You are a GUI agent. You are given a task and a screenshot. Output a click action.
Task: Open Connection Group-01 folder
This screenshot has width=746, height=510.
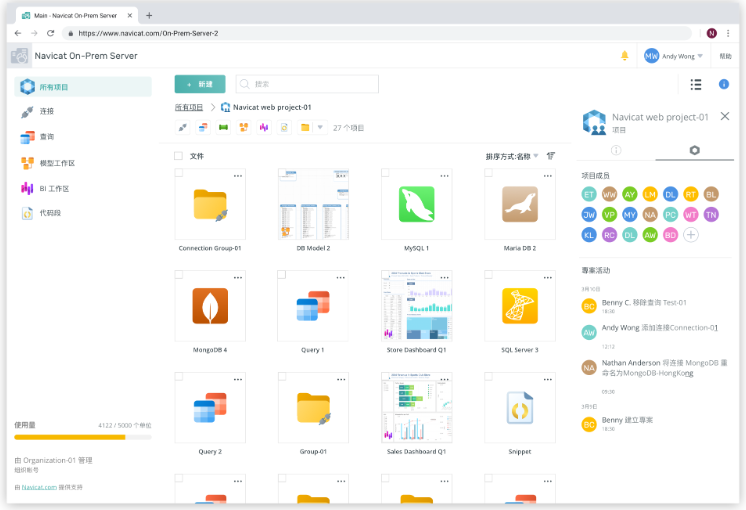(x=210, y=204)
